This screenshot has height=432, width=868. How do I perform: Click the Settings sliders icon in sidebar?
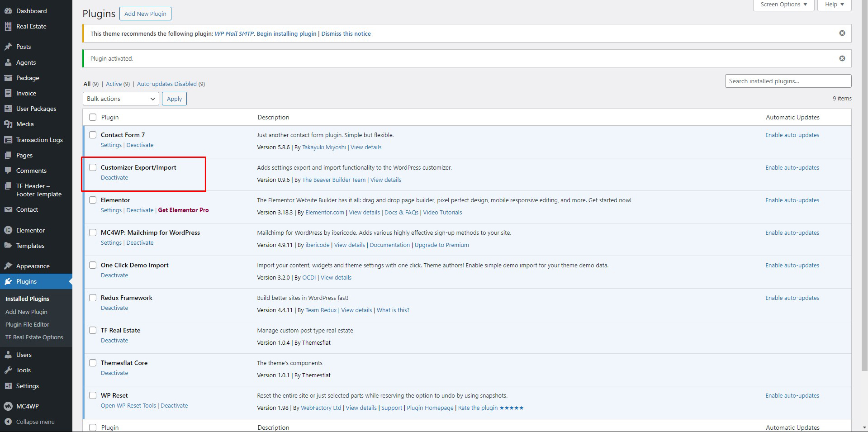click(x=8, y=386)
